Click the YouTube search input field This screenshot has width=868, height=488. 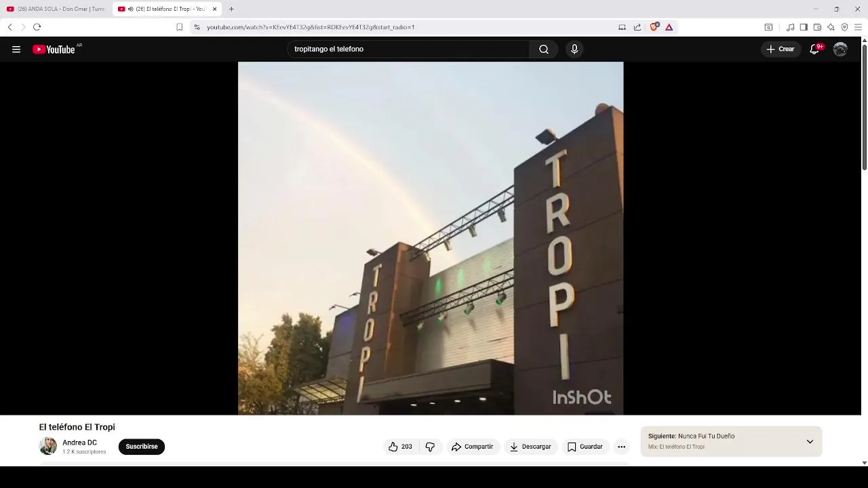point(408,49)
